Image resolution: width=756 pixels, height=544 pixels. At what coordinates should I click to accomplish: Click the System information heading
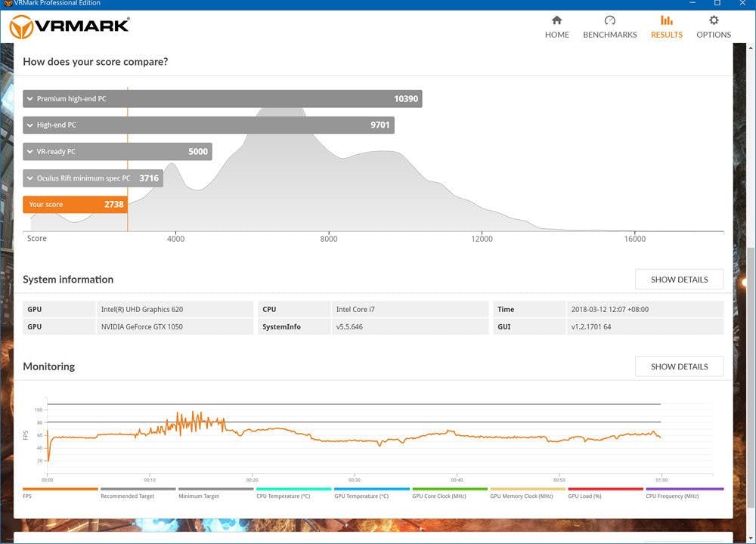pyautogui.click(x=68, y=280)
